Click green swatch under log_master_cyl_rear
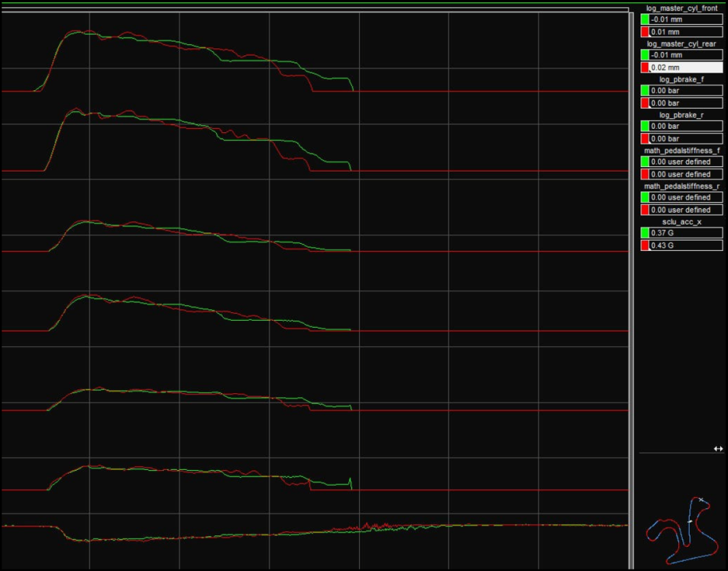The height and width of the screenshot is (571, 728). (x=644, y=55)
